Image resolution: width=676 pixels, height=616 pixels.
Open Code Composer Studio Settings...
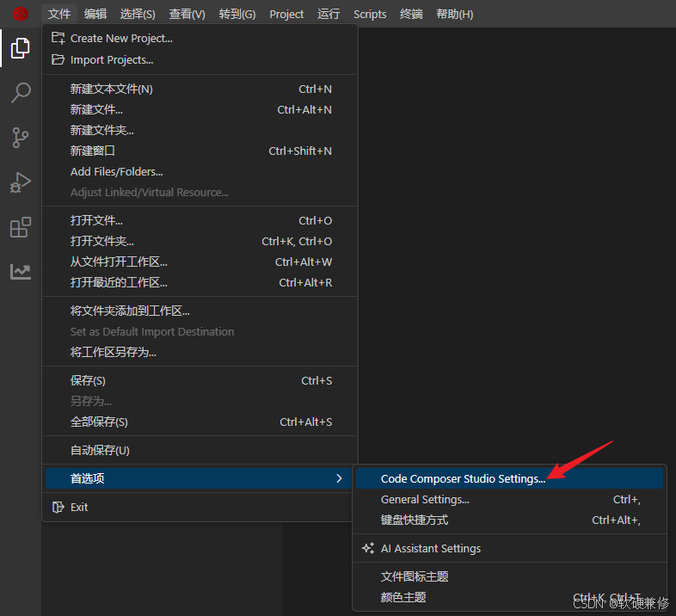pos(510,479)
